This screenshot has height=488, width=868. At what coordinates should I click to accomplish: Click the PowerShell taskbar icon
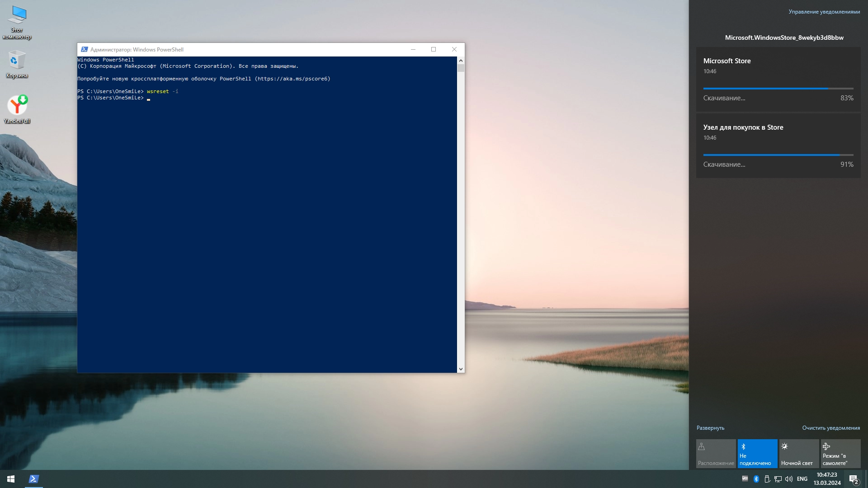pos(34,479)
